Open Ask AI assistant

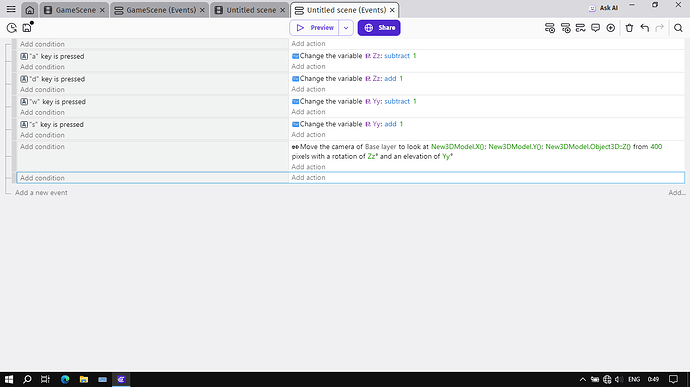603,8
